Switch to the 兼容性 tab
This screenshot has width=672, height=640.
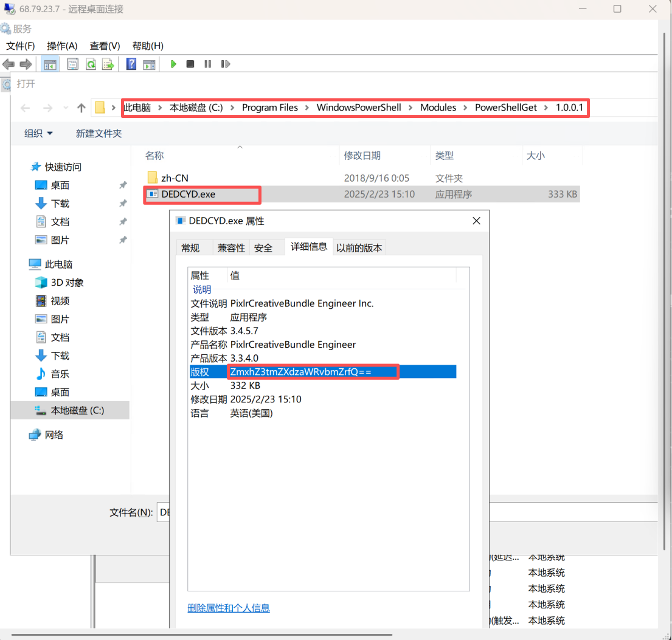232,247
